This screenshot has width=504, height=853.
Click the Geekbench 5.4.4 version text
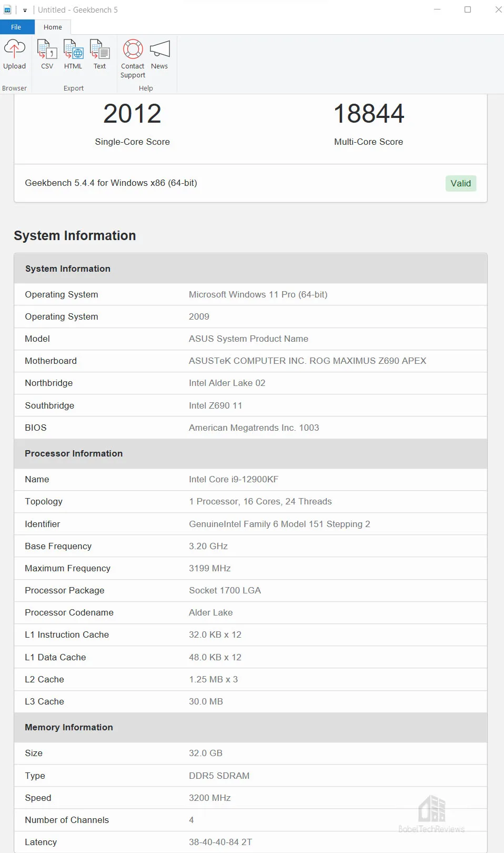pos(111,183)
